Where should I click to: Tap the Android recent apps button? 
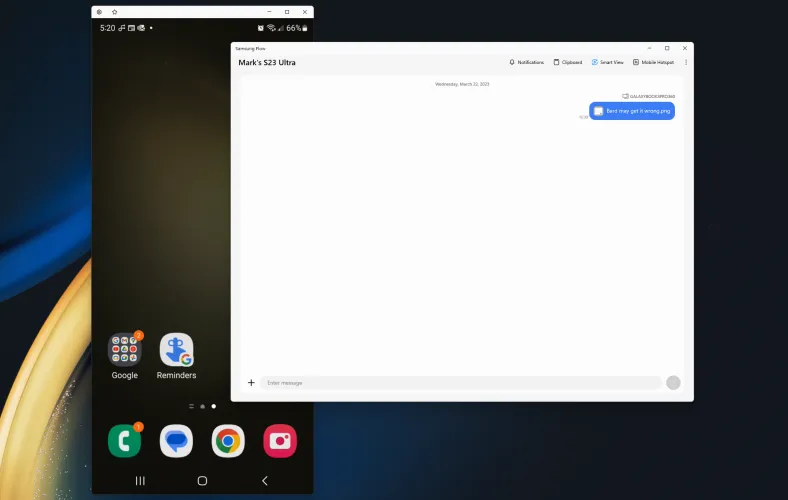pos(140,481)
